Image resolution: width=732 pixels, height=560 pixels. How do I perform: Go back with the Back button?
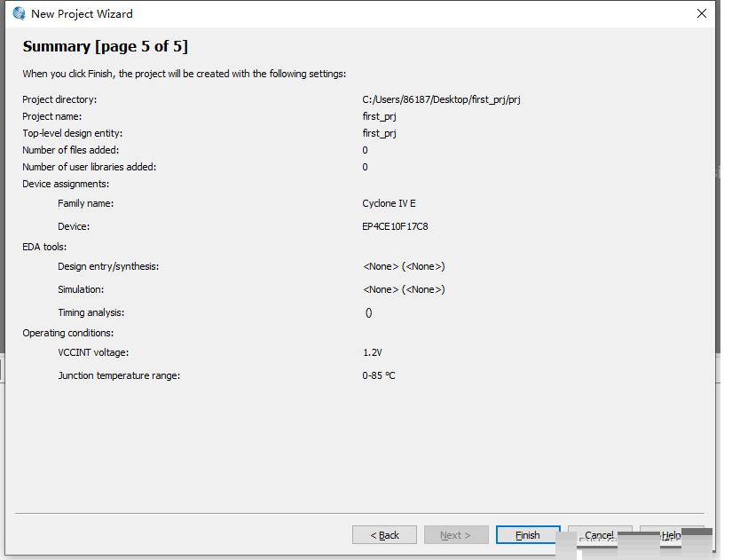[384, 535]
